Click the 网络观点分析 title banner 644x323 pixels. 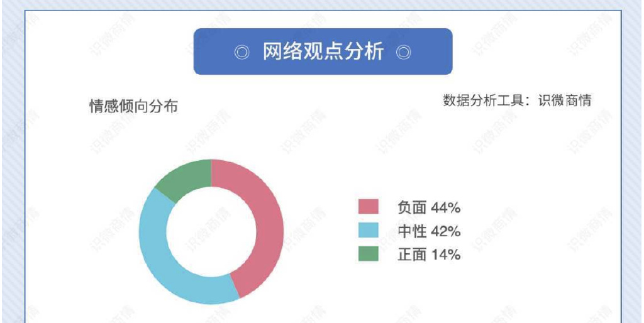(323, 52)
